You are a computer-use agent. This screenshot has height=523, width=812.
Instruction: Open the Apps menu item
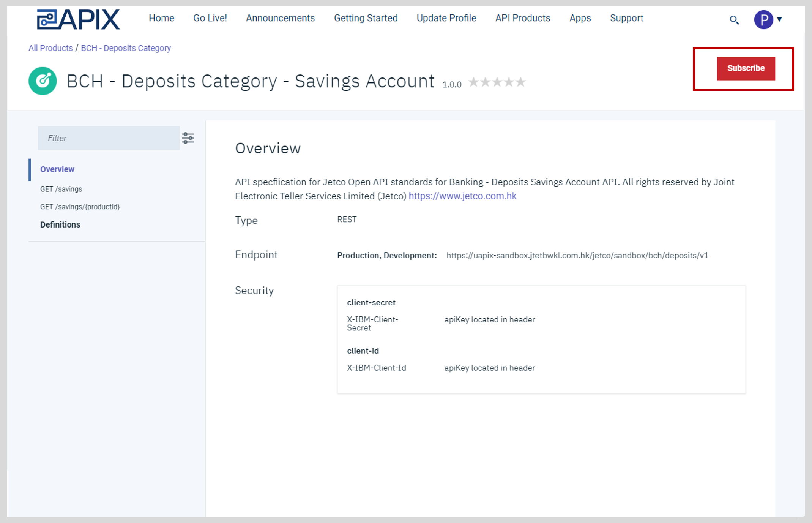pos(580,18)
